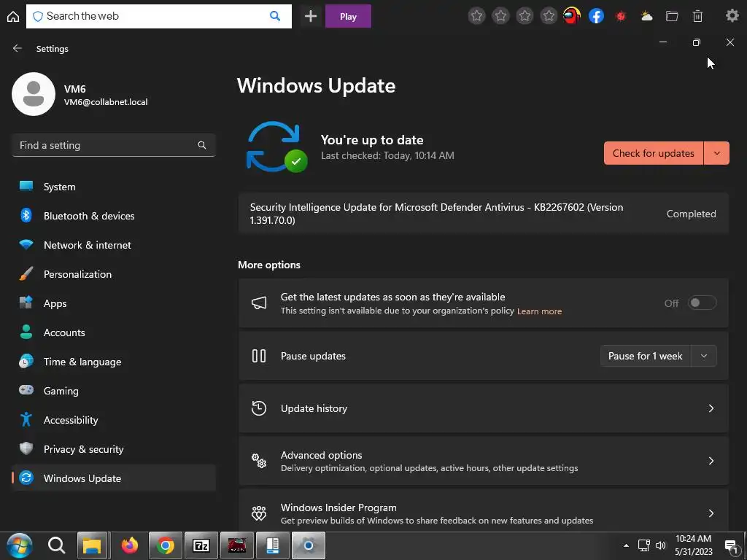747x560 pixels.
Task: Click the magnifier icon in web search box
Action: tap(275, 16)
